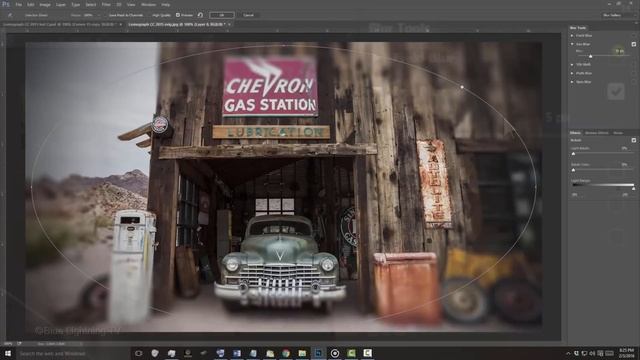Click the Light Range white slider handle
The image size is (640, 360).
click(633, 188)
